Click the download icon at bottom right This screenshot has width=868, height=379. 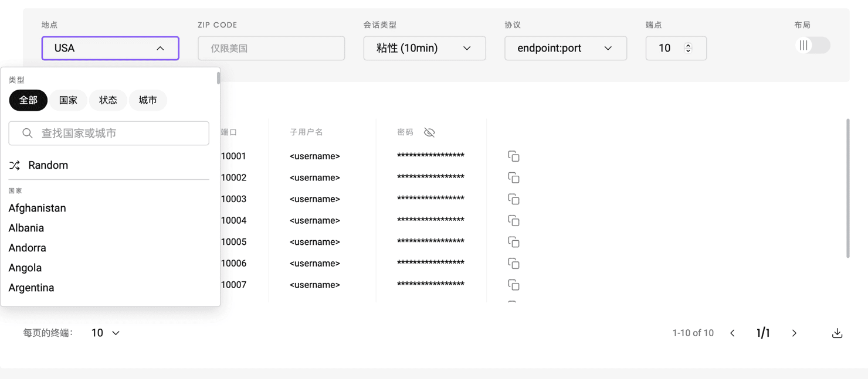point(837,333)
